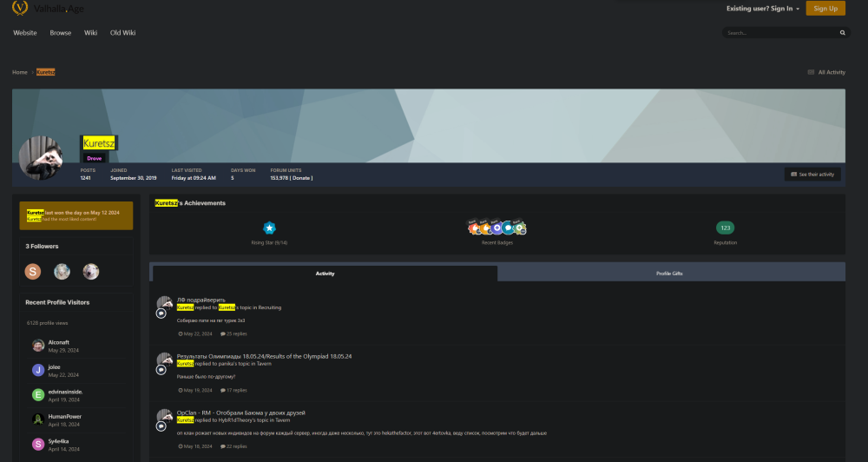Click HumanPower's visitor avatar
868x462 pixels.
[38, 419]
